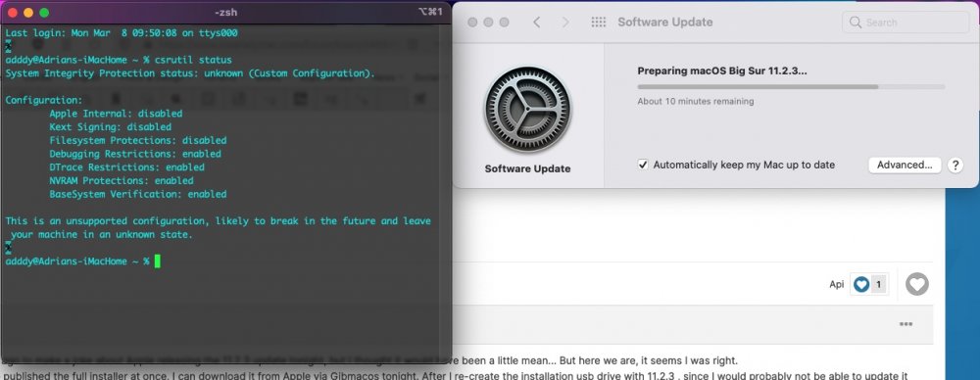
Task: Click 'Filesystem Protections: disabled' line
Action: (x=138, y=141)
